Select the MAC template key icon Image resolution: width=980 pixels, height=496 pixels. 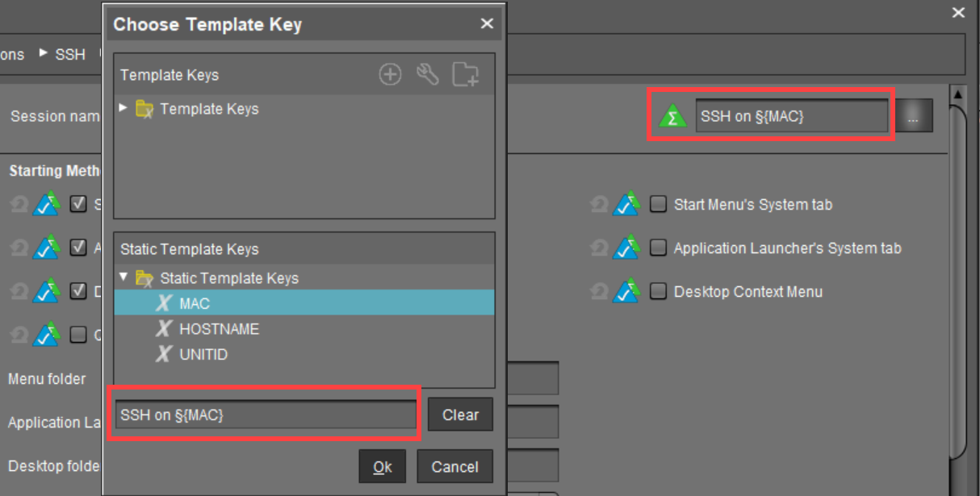tap(164, 302)
